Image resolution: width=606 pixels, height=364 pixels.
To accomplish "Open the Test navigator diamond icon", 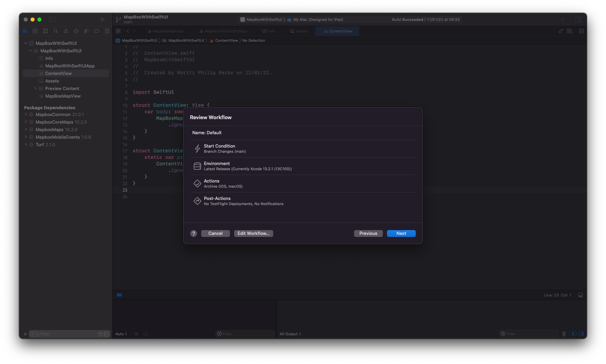I will [76, 31].
